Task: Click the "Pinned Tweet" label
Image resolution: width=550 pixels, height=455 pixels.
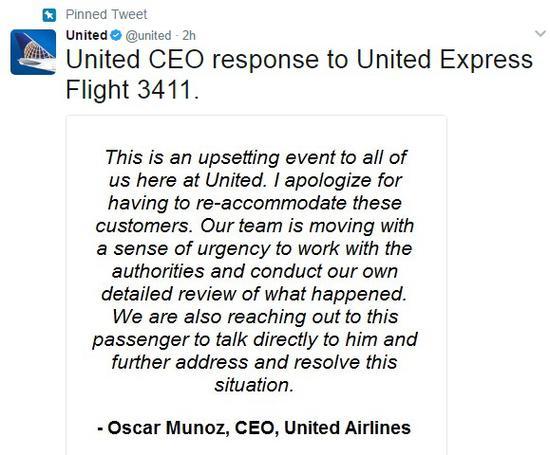Action: pos(106,14)
